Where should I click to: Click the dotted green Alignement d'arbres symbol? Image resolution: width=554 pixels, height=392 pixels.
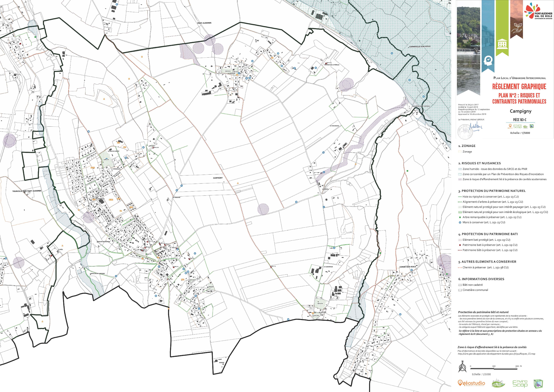pyautogui.click(x=460, y=202)
